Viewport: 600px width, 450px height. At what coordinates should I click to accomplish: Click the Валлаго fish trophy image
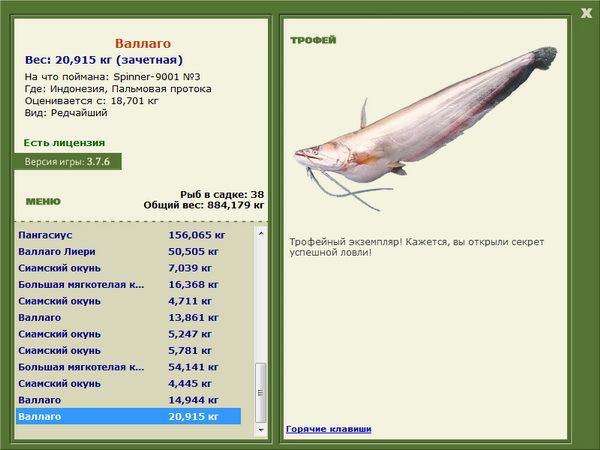tap(426, 128)
